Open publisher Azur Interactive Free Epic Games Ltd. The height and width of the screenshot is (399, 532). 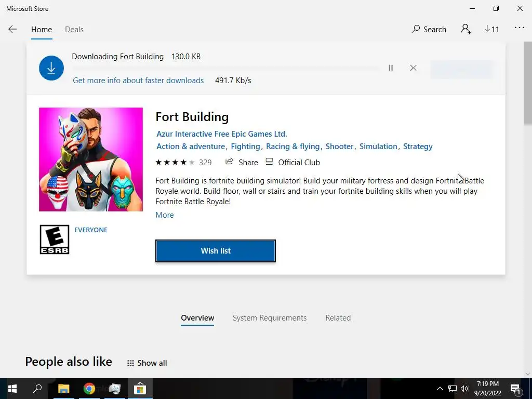pos(221,134)
